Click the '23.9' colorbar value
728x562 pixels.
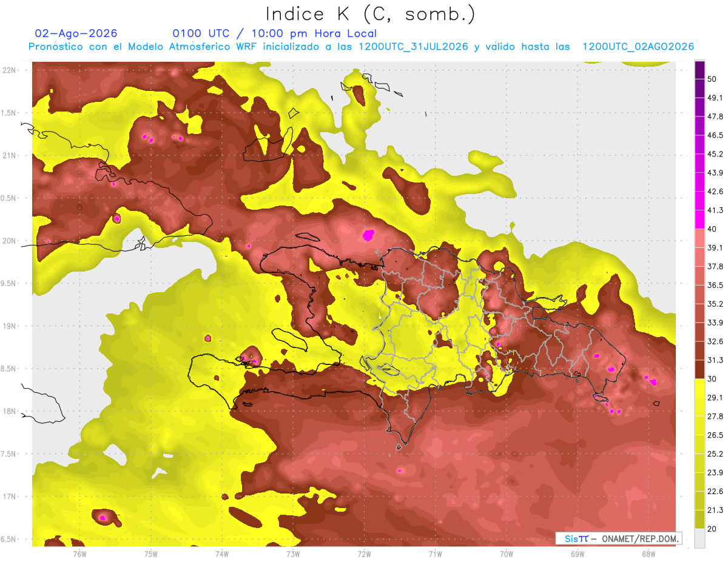click(x=715, y=472)
